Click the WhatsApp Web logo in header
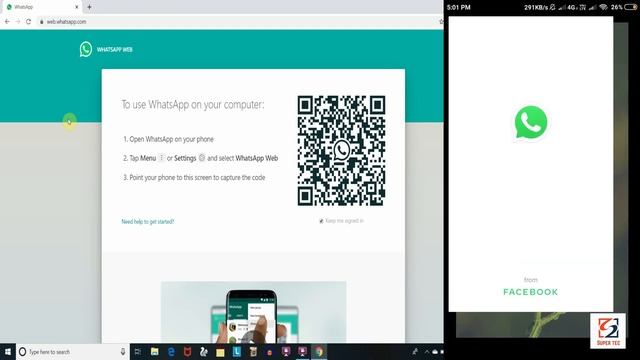 pos(86,49)
